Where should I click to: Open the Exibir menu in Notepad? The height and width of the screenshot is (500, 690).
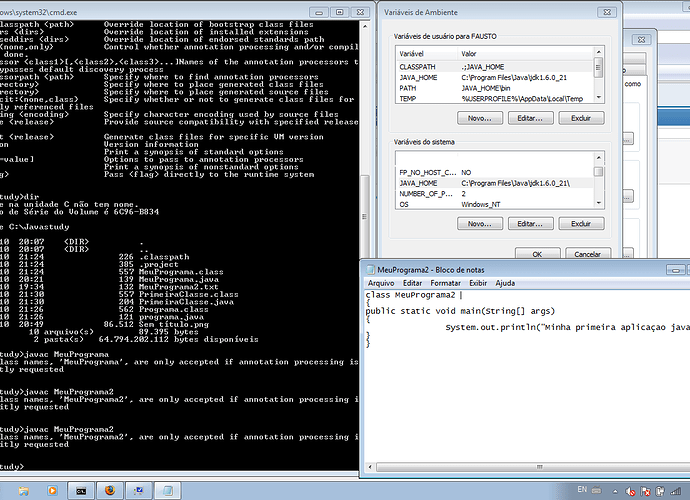[478, 283]
